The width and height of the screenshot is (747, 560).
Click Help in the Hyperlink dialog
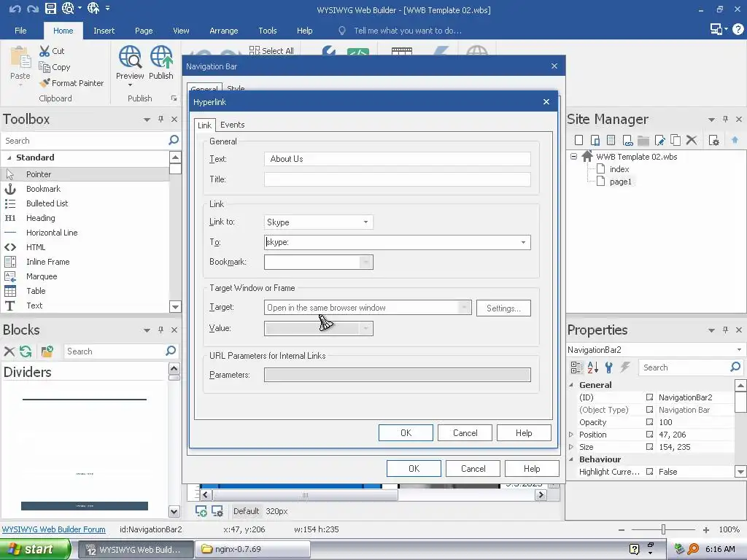524,433
